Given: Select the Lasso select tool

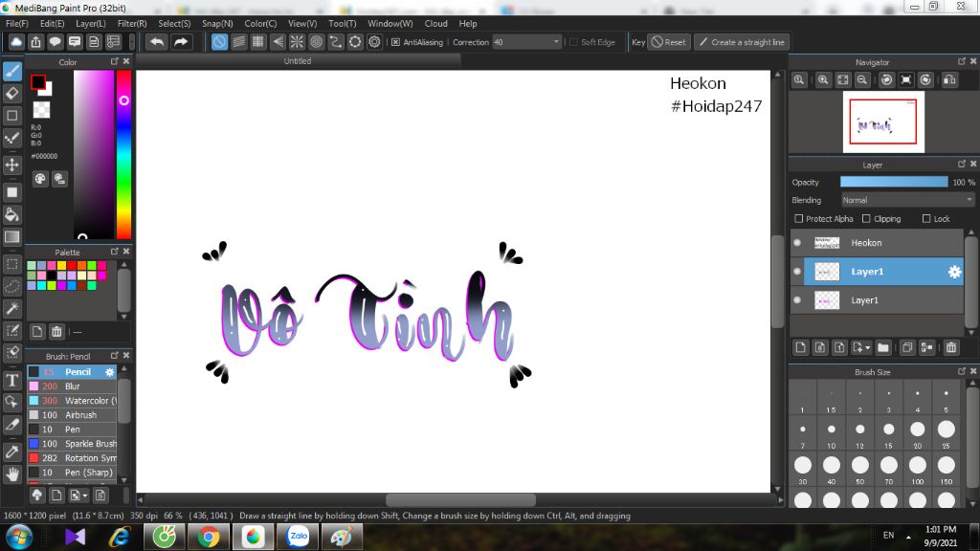Looking at the screenshot, I should tap(11, 286).
